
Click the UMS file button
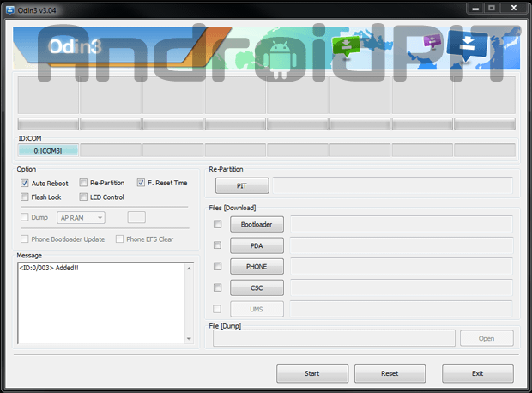pos(257,309)
